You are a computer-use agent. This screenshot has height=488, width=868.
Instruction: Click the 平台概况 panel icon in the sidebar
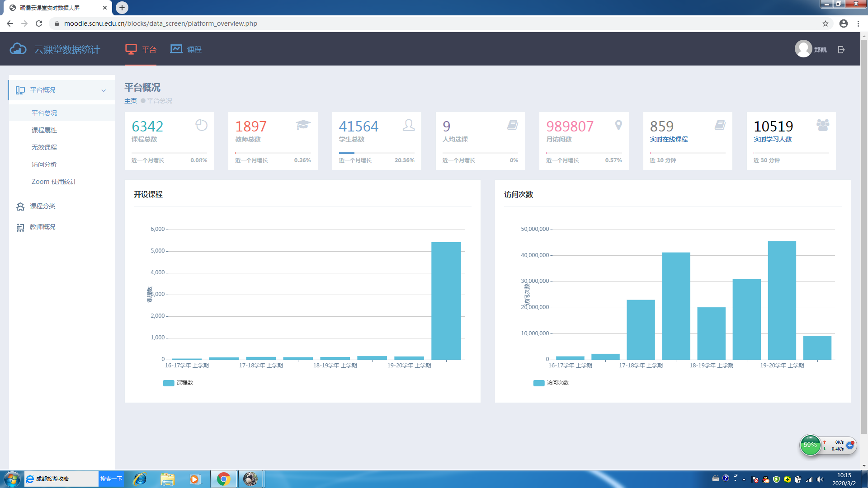(20, 90)
